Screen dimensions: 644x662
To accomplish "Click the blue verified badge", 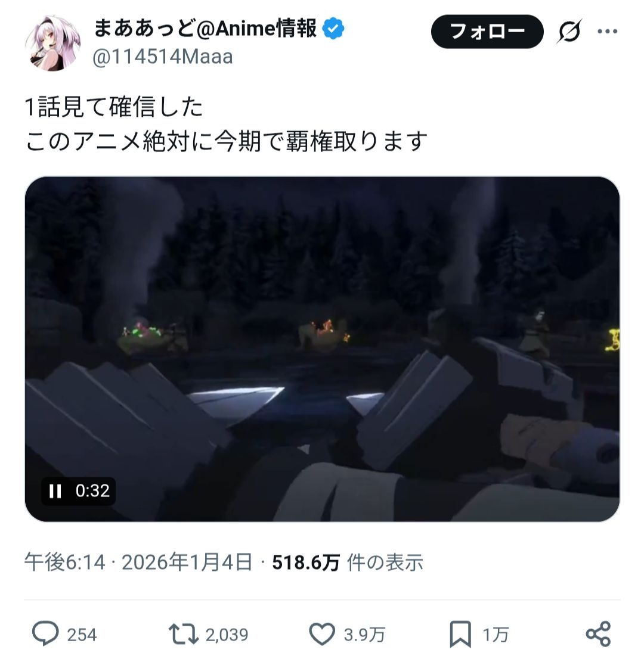I will click(x=333, y=29).
